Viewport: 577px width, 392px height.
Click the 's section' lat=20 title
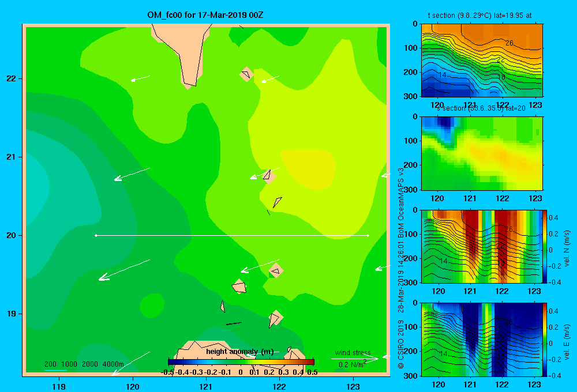[x=481, y=108]
